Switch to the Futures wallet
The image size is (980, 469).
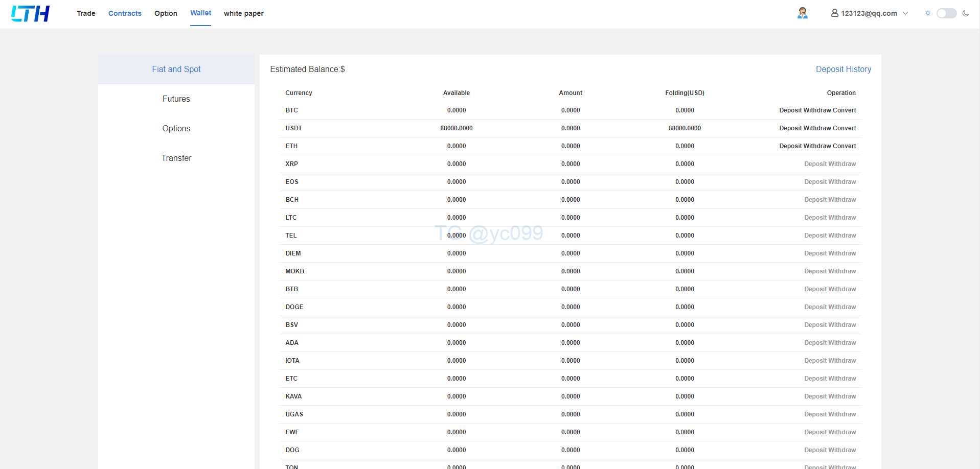pos(176,99)
